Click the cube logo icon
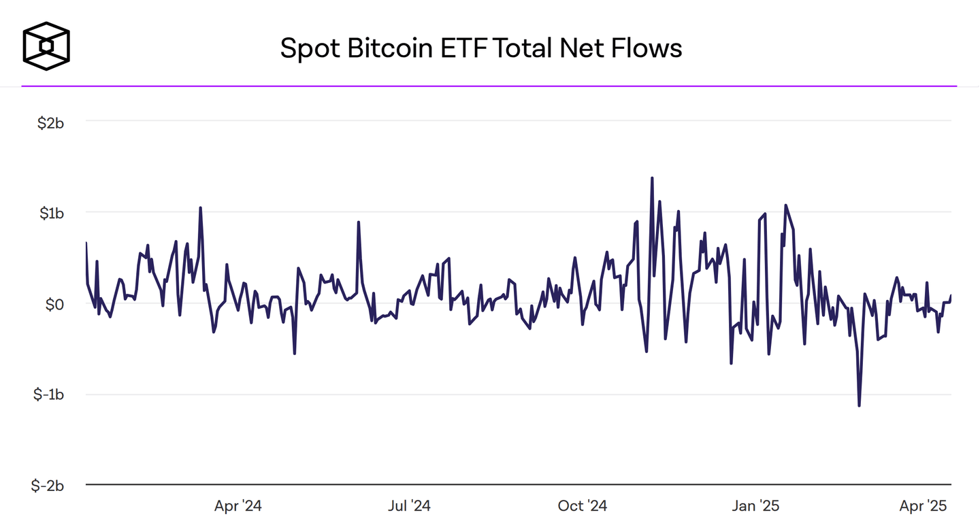This screenshot has height=523, width=980. tap(46, 46)
